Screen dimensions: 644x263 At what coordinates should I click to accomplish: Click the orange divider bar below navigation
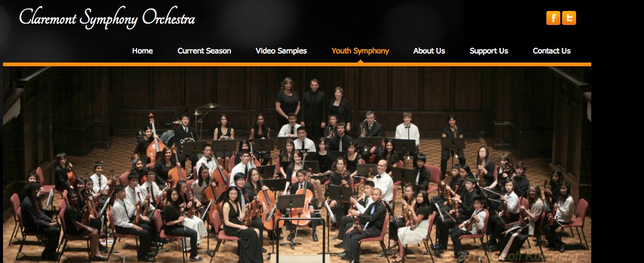click(297, 64)
